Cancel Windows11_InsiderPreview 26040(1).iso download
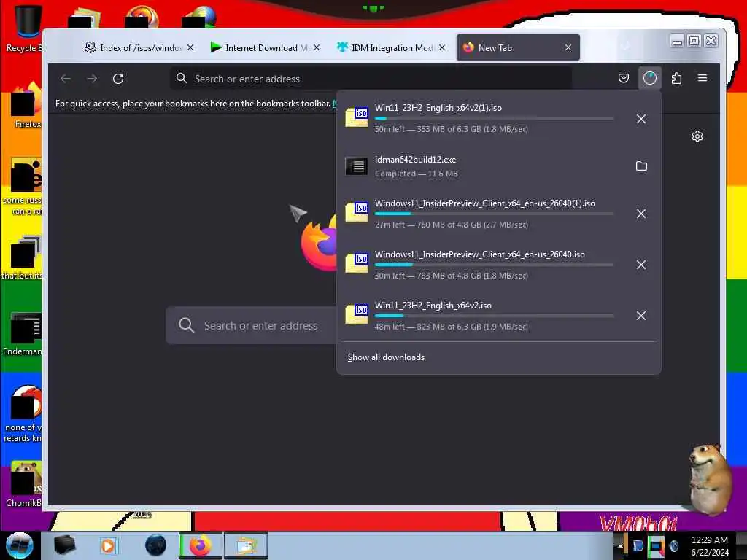Screen dimensions: 747x560 [641, 214]
